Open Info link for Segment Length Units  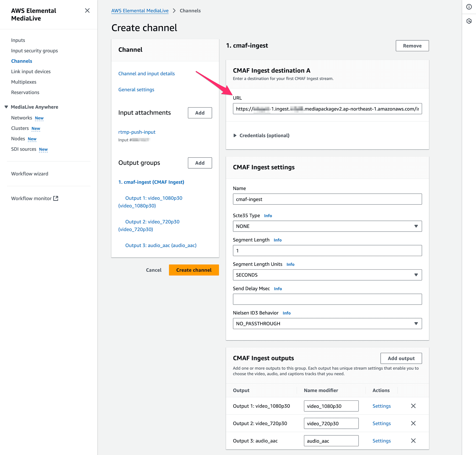coord(290,264)
